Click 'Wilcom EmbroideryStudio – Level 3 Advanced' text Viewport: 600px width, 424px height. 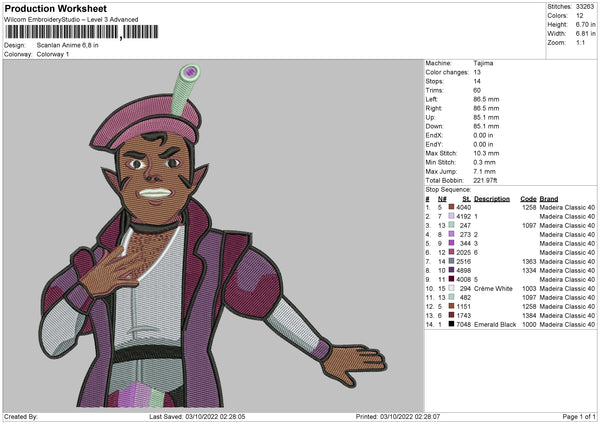click(71, 20)
